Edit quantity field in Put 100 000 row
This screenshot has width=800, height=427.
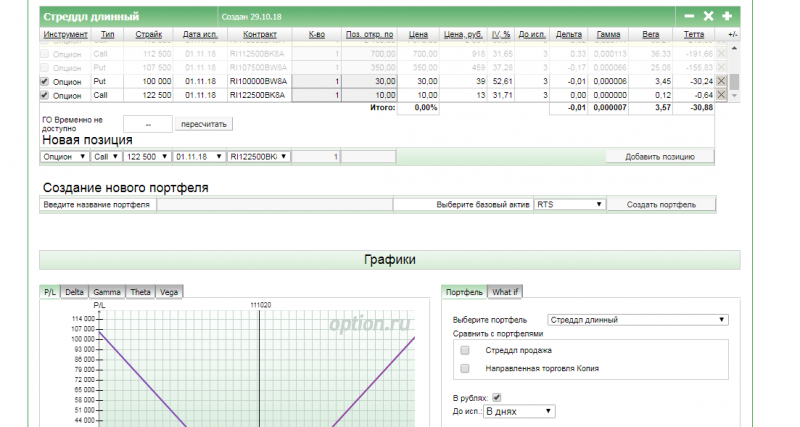pyautogui.click(x=316, y=81)
